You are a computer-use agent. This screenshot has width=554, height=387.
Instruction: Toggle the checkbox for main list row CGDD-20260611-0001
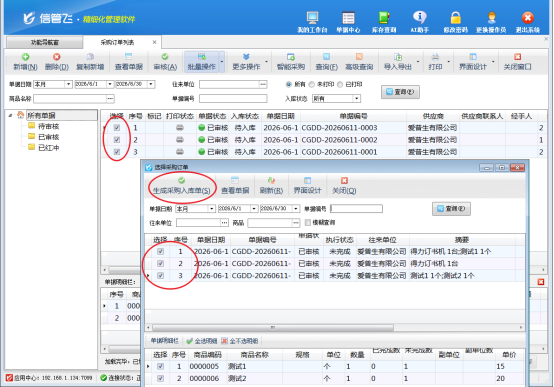coord(117,152)
